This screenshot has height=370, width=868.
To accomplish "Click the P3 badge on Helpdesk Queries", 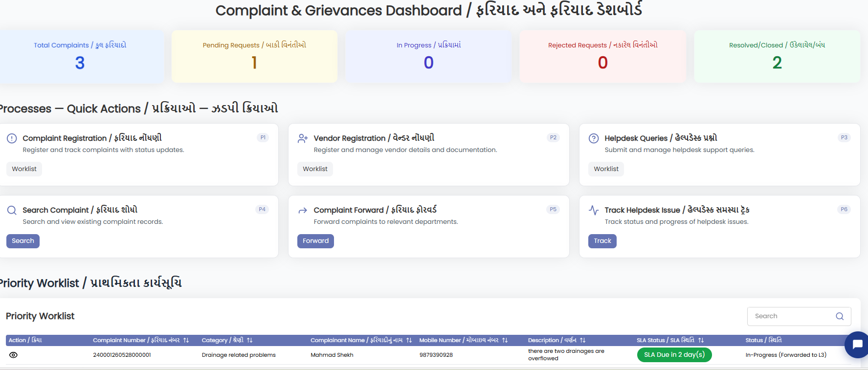I will pyautogui.click(x=844, y=138).
